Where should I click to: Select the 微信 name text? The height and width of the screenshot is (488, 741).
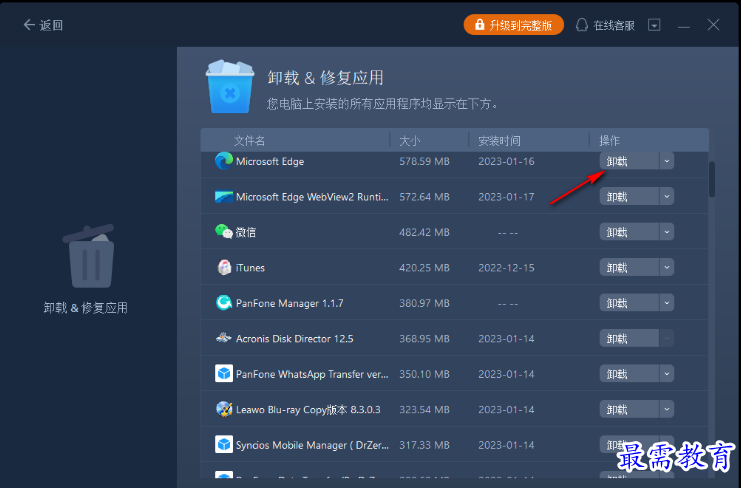tap(246, 232)
